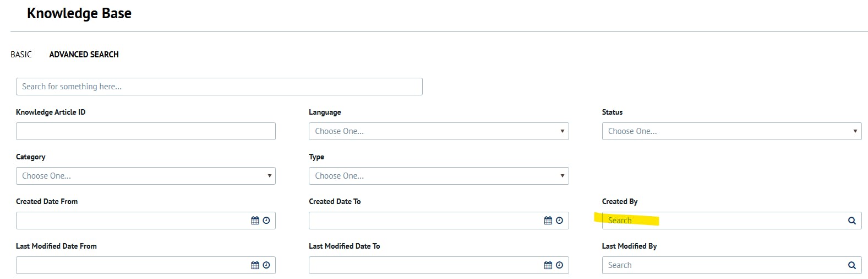
Task: Switch to the Basic tab
Action: click(21, 55)
